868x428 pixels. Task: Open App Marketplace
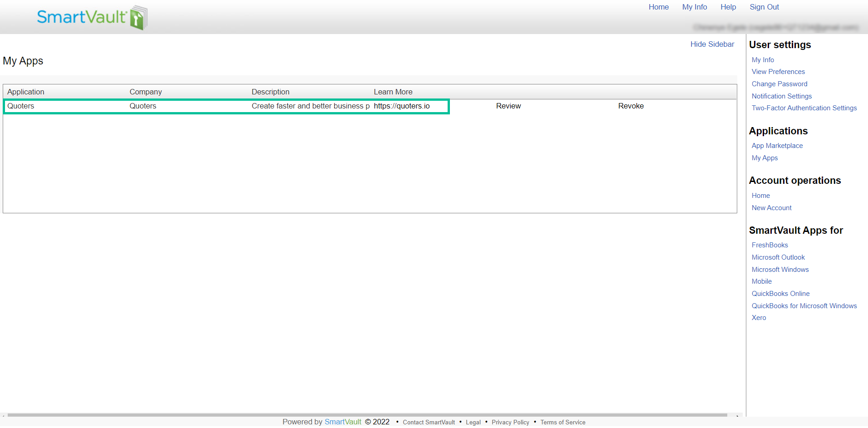click(x=777, y=146)
